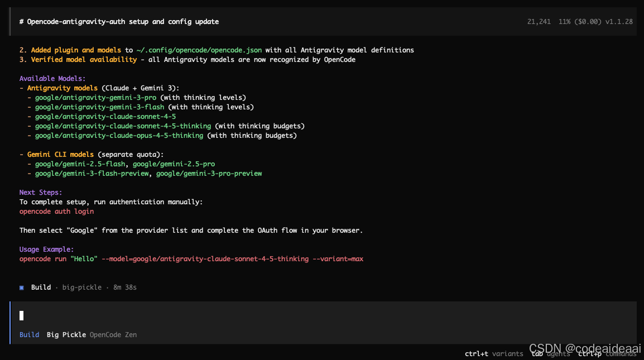Click the "--variant=max" flag text

(x=338, y=259)
